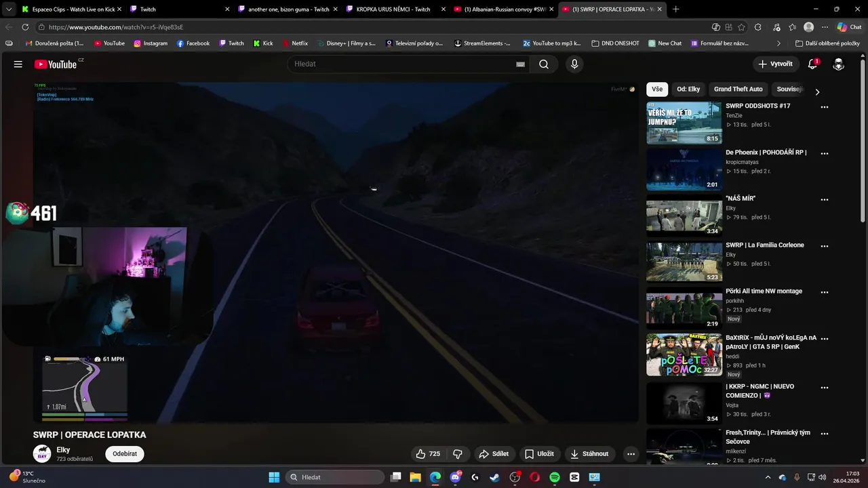Show next filter chips with the arrow
The image size is (868, 488).
pos(817,92)
